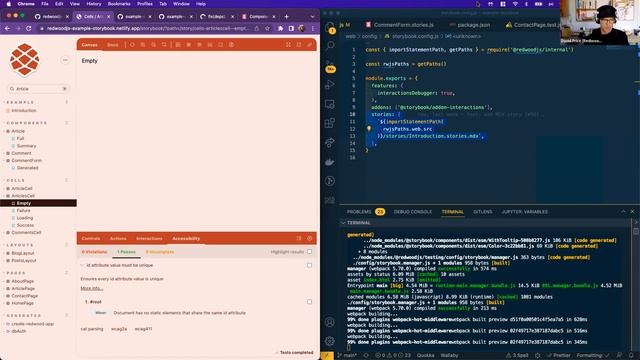Click the lightbulb code action icon
The width and height of the screenshot is (640, 360).
tap(369, 129)
